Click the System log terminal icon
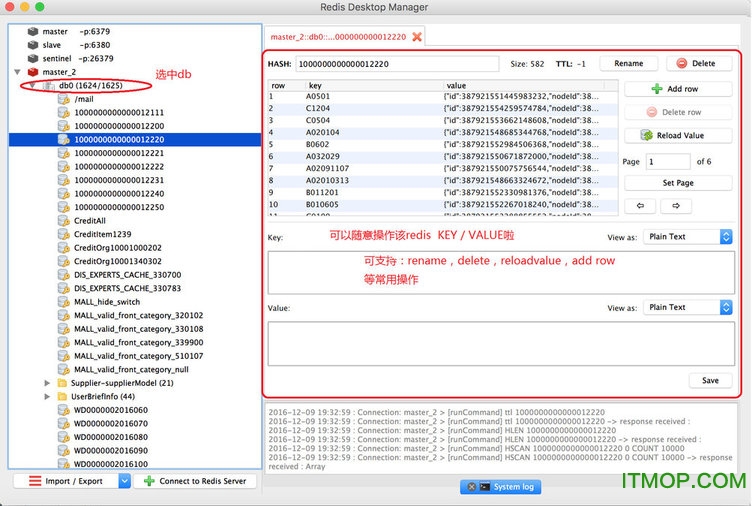The width and height of the screenshot is (752, 506). (485, 487)
